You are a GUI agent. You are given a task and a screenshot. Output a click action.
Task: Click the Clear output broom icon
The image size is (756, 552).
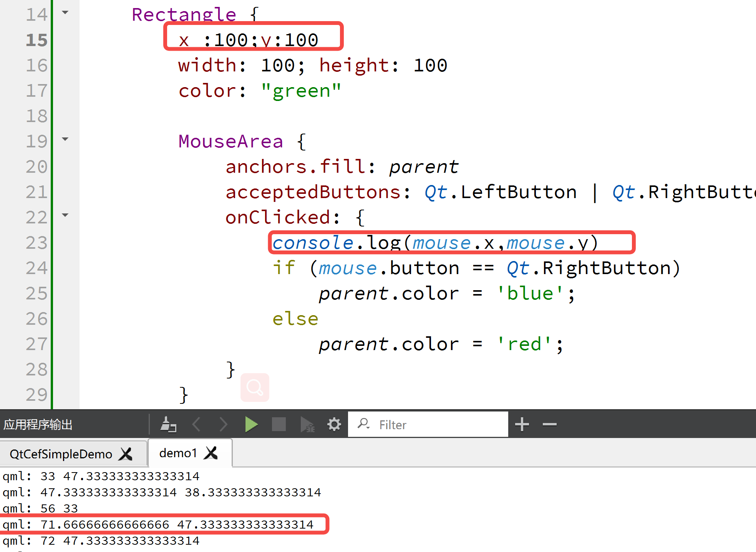(168, 425)
